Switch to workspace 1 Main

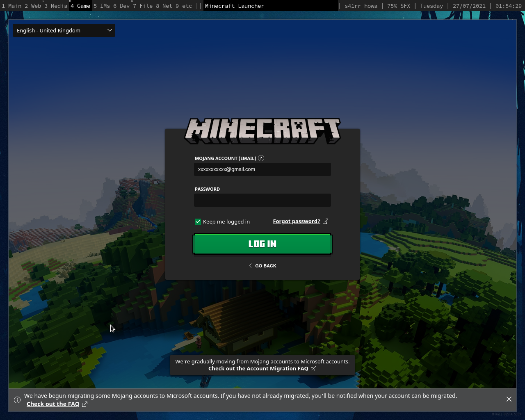pyautogui.click(x=11, y=6)
